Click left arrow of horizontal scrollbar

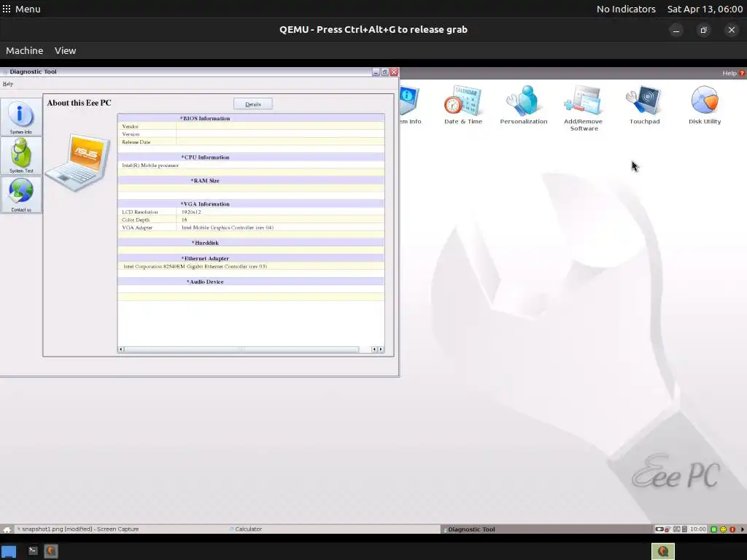pos(120,349)
